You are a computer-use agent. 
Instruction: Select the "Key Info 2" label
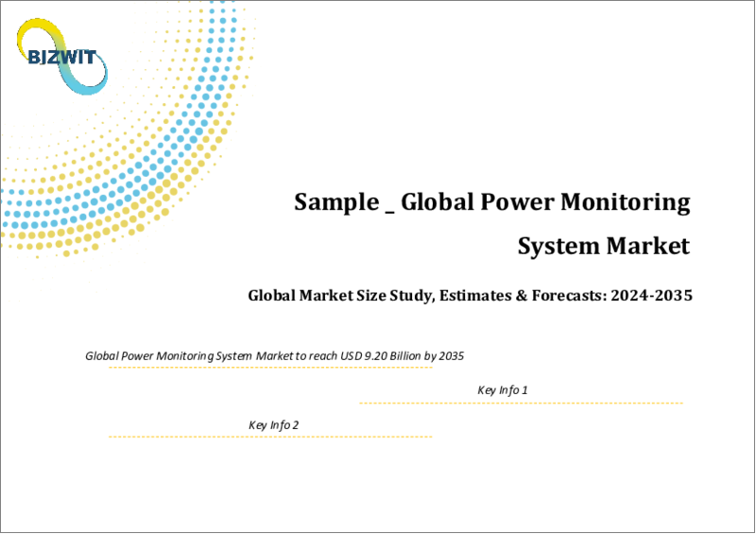point(274,425)
